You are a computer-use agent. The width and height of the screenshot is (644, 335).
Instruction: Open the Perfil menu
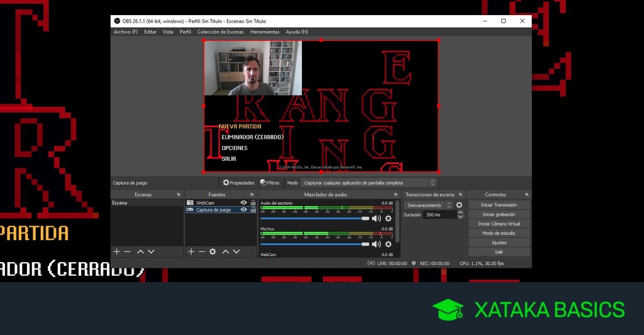[186, 31]
